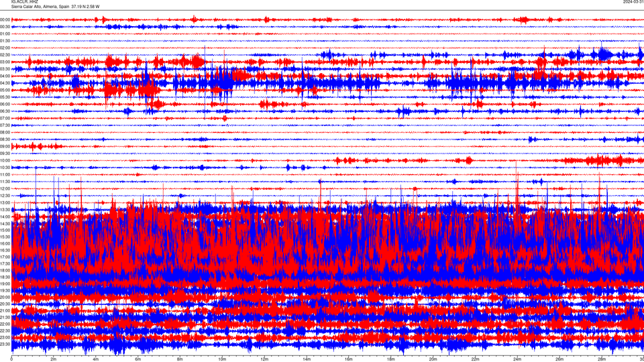Click the 13:30 time label
644x362 pixels.
(x=5, y=210)
